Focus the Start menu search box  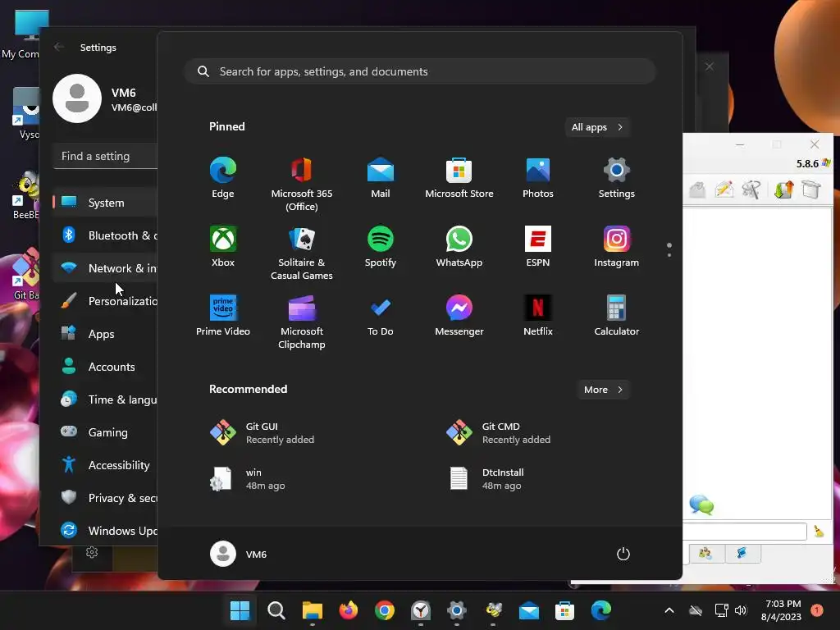[420, 71]
